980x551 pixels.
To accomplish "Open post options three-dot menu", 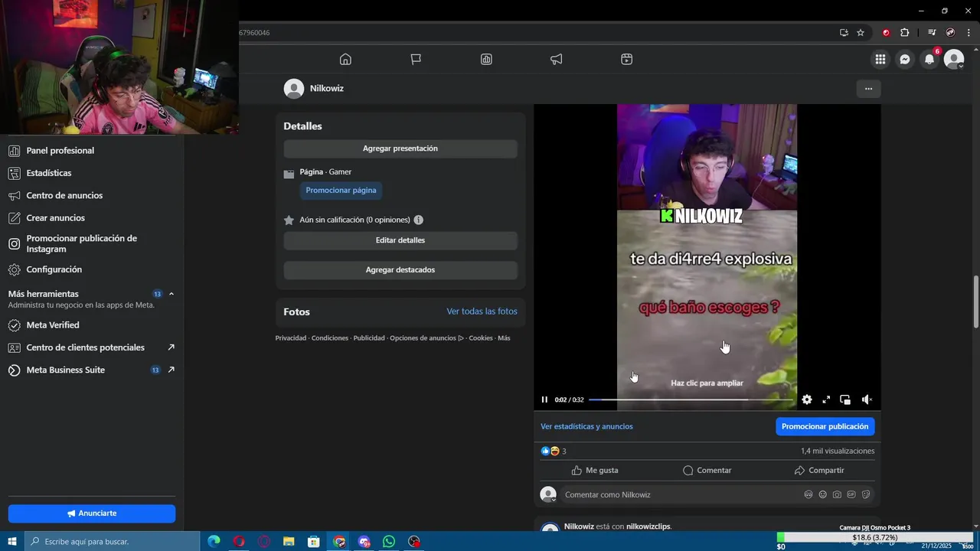I will 868,89.
